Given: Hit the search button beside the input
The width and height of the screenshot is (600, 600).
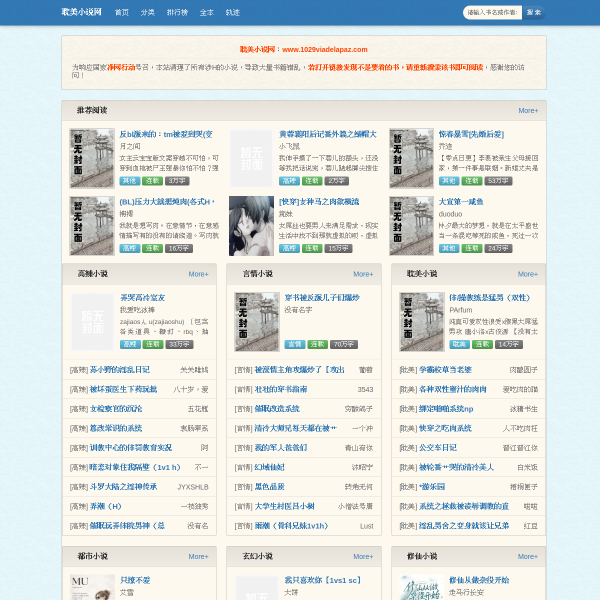Looking at the screenshot, I should point(534,12).
